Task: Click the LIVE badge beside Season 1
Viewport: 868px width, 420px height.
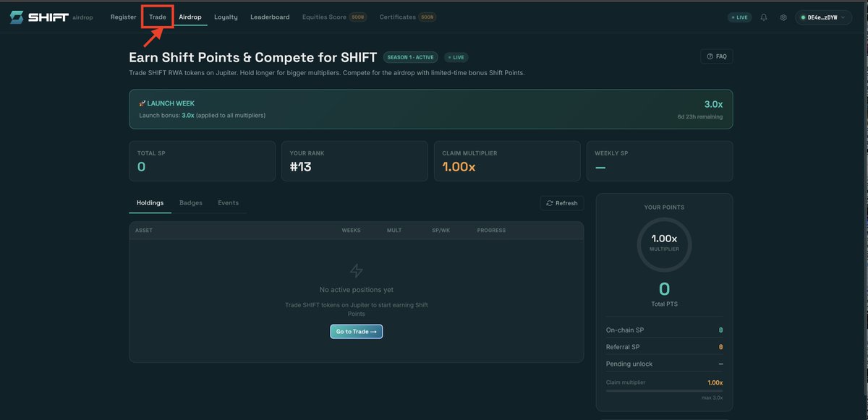Action: pos(456,57)
